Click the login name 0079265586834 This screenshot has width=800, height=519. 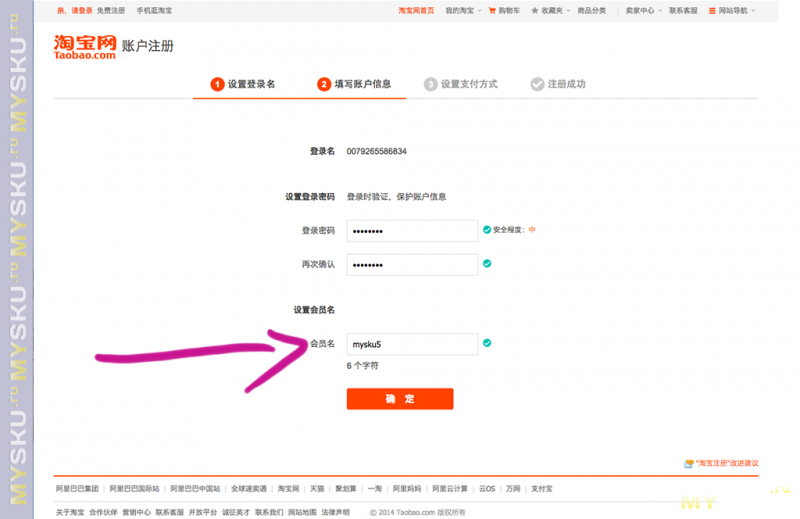coord(377,151)
